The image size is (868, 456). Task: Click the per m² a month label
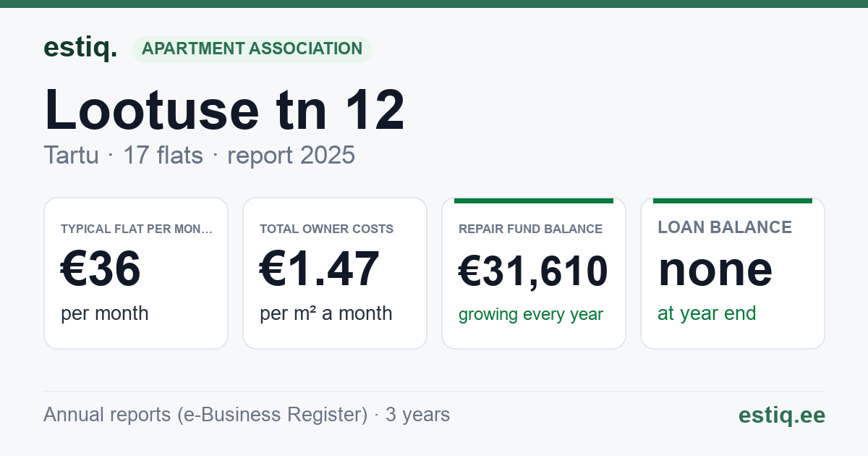pos(325,313)
